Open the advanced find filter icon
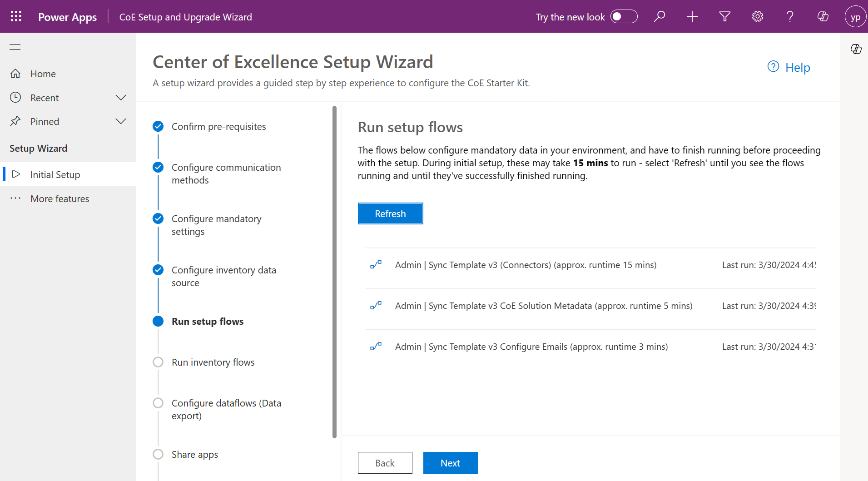Screen dimensions: 868x481 [724, 17]
